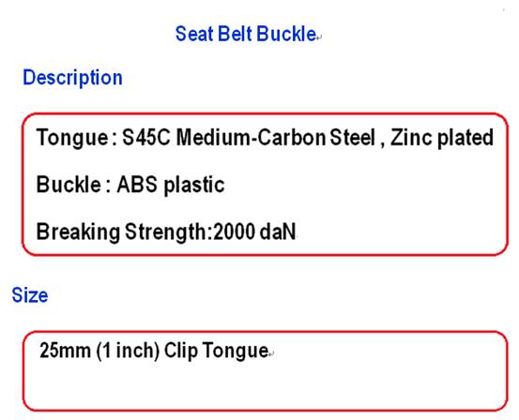Click the word Medium-Carbon
This screenshot has width=519, height=420.
pyautogui.click(x=251, y=137)
